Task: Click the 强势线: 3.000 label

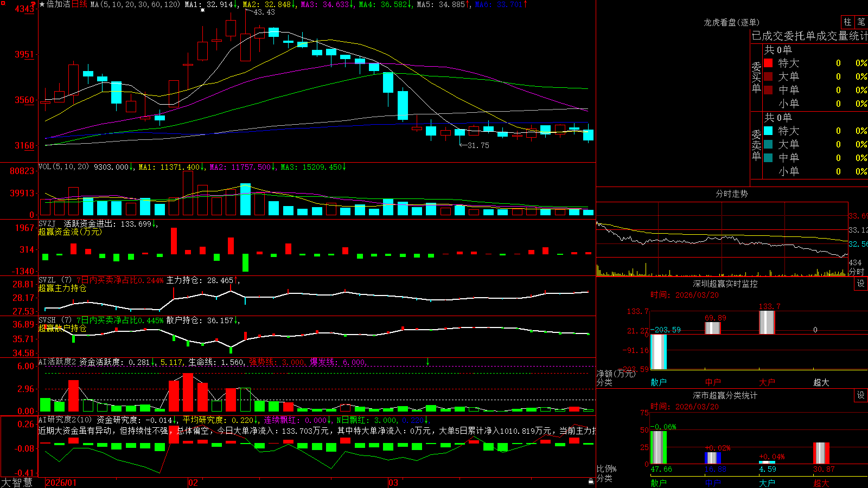Action: coord(277,362)
